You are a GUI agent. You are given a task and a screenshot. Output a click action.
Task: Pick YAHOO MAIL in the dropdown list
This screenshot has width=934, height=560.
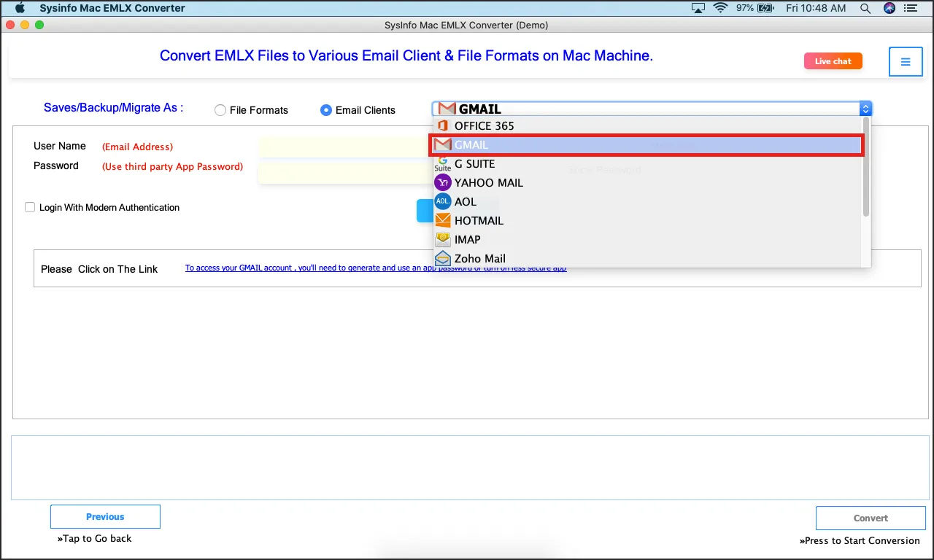coord(647,183)
